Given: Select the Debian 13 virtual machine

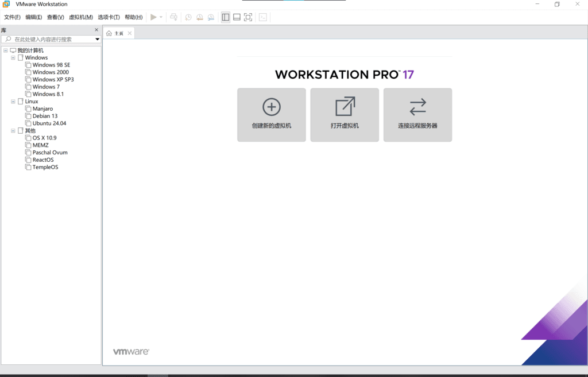Looking at the screenshot, I should point(45,116).
